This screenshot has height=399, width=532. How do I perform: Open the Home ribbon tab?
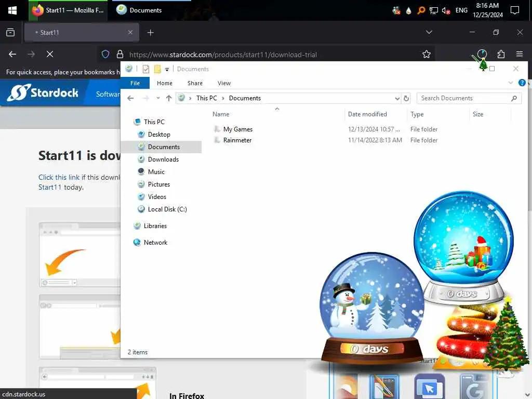pos(165,83)
